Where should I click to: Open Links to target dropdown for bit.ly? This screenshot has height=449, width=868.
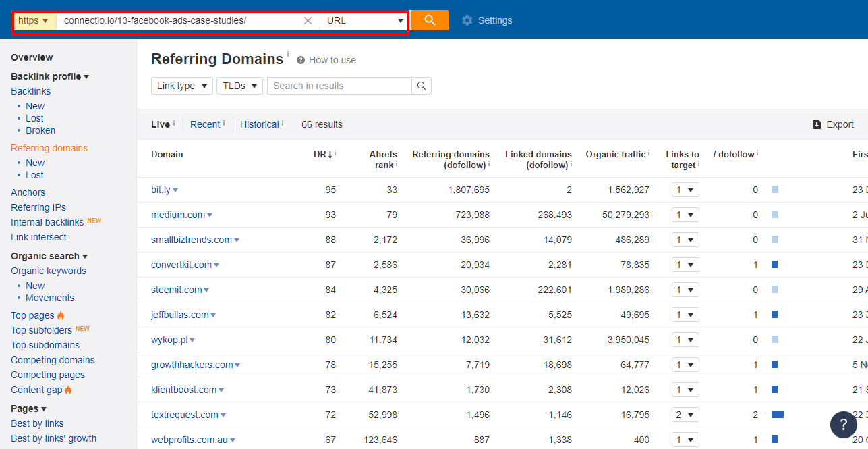[x=685, y=190]
